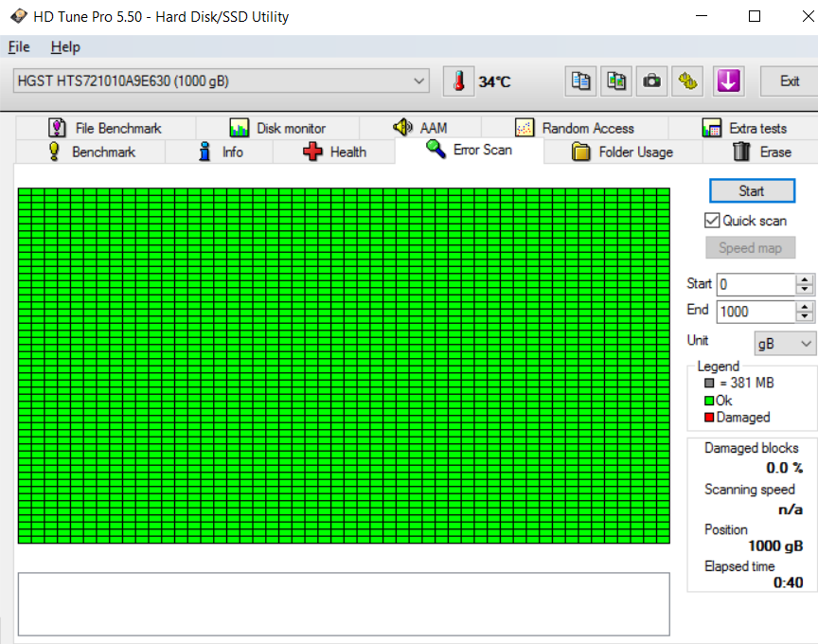This screenshot has width=818, height=644.
Task: Click the Position 1000 gB value
Action: point(775,546)
